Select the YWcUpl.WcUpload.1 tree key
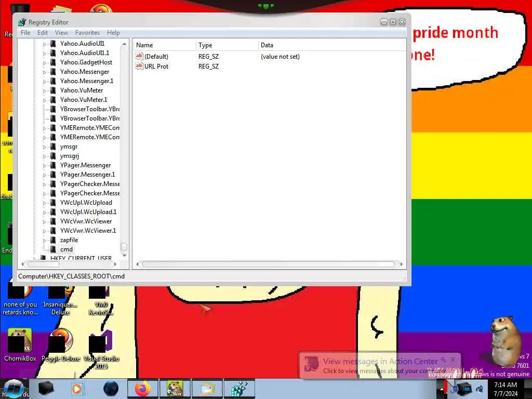The width and height of the screenshot is (532, 399). (88, 212)
